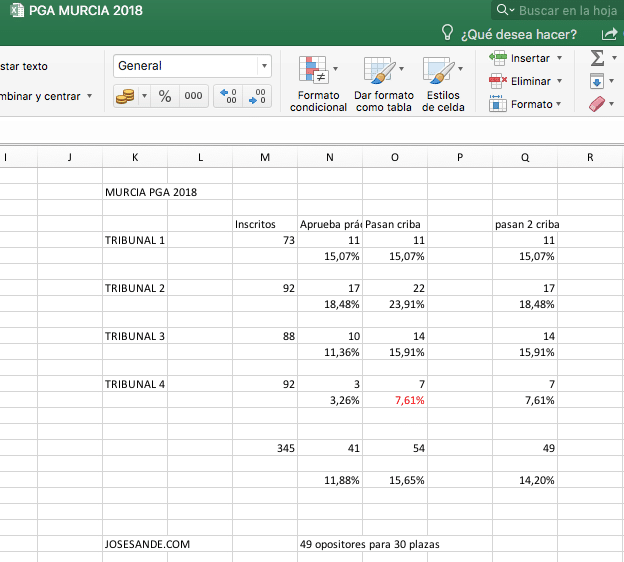The height and width of the screenshot is (562, 624).
Task: Open the dropdown arrow beside Combinar y centrar
Action: (90, 97)
